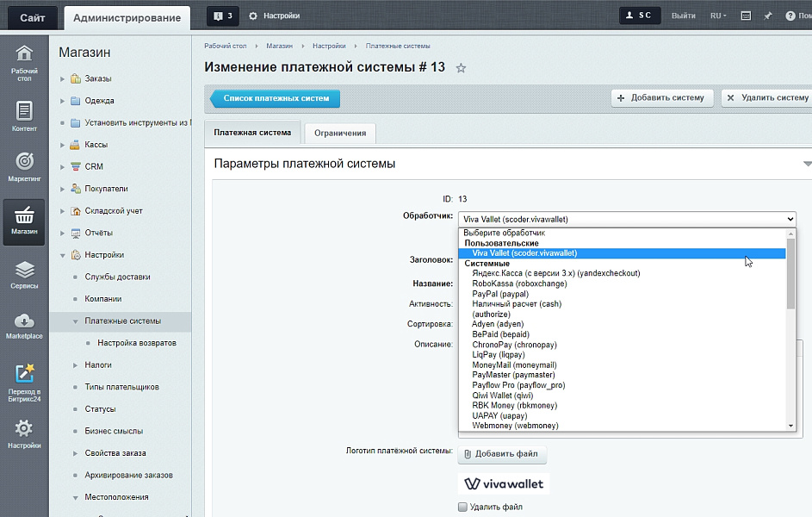This screenshot has height=517, width=812.
Task: Open the RU language dropdown
Action: tap(717, 16)
